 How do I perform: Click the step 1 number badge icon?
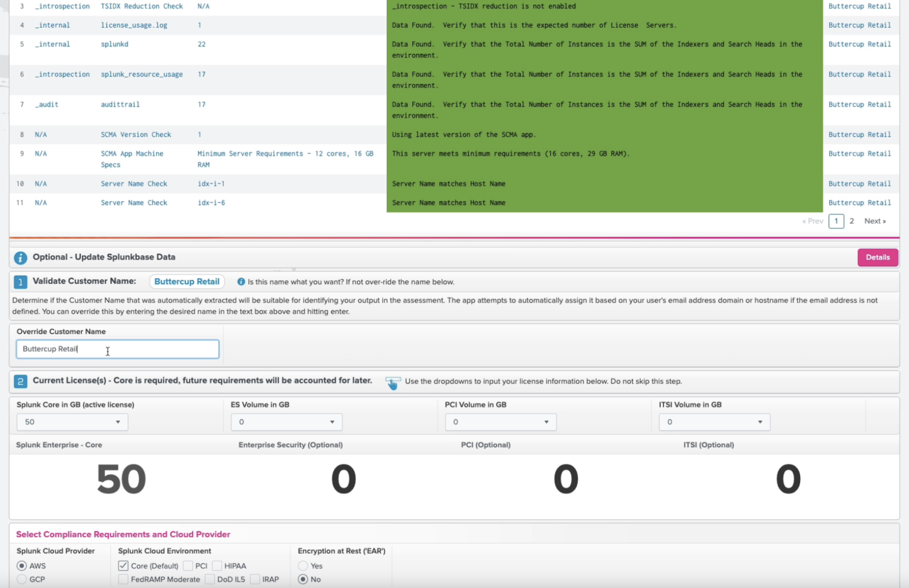point(20,282)
